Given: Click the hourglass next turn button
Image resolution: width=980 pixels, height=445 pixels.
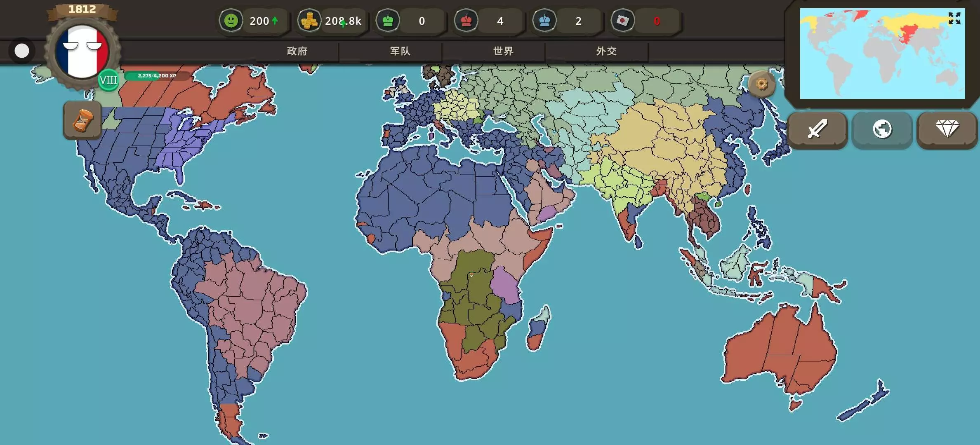Looking at the screenshot, I should point(82,120).
